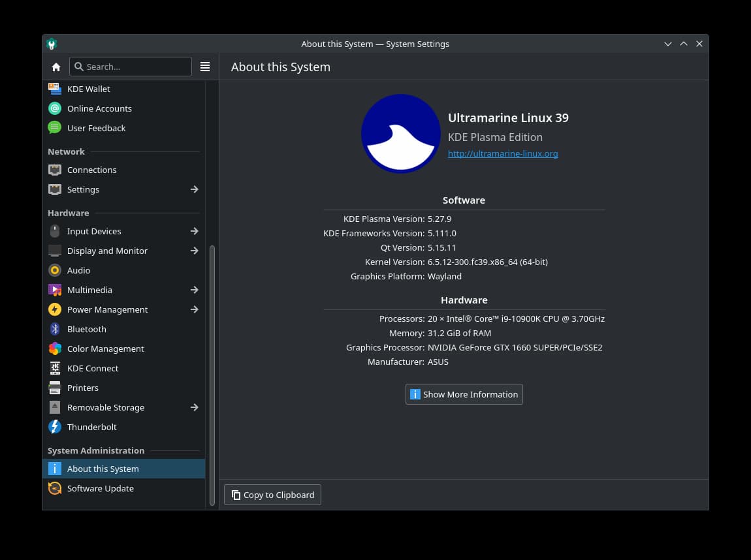Open the User Feedback settings
The width and height of the screenshot is (751, 560).
pyautogui.click(x=123, y=128)
